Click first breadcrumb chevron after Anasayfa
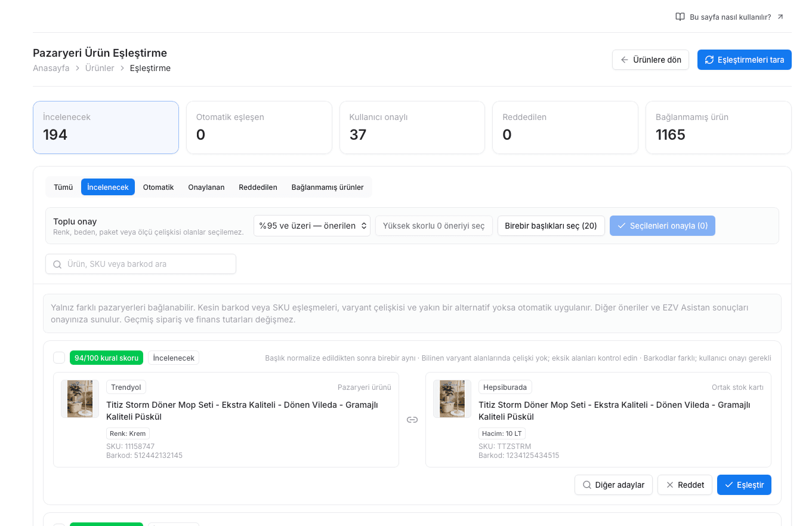Image resolution: width=812 pixels, height=526 pixels. 78,68
